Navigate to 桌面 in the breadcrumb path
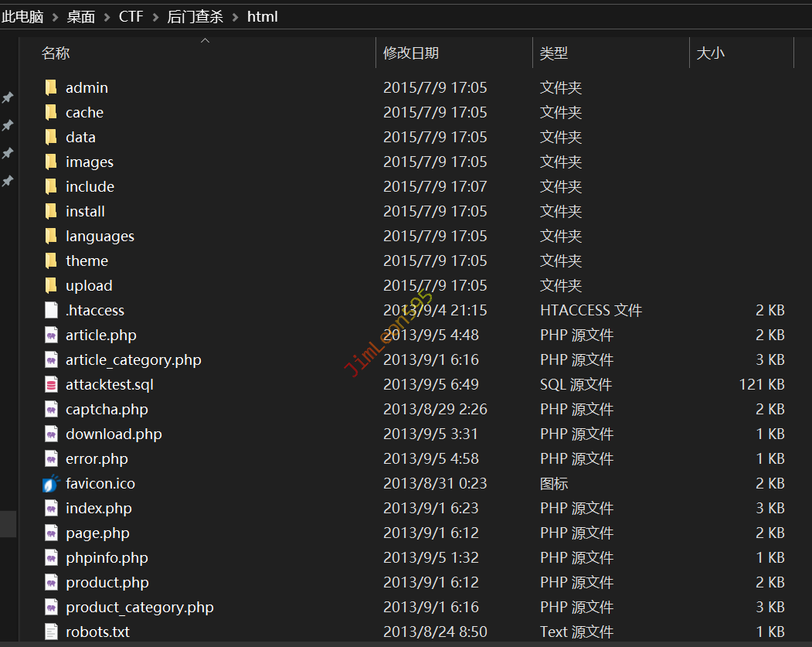Image resolution: width=812 pixels, height=647 pixels. pos(81,17)
